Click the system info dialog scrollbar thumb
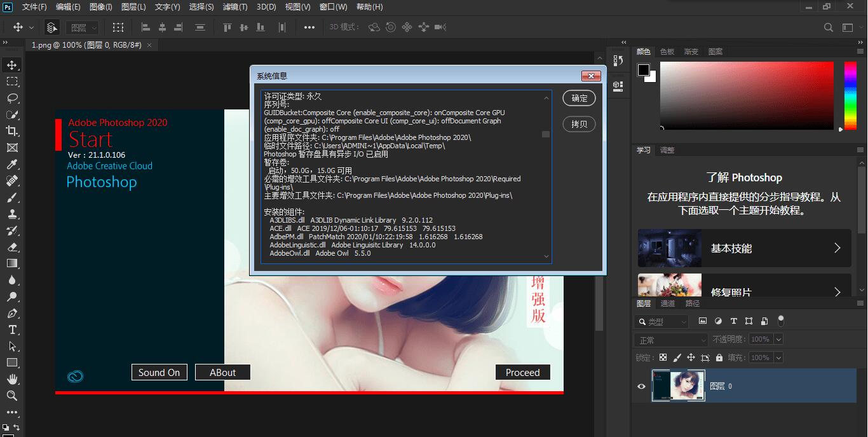868x437 pixels. click(546, 134)
